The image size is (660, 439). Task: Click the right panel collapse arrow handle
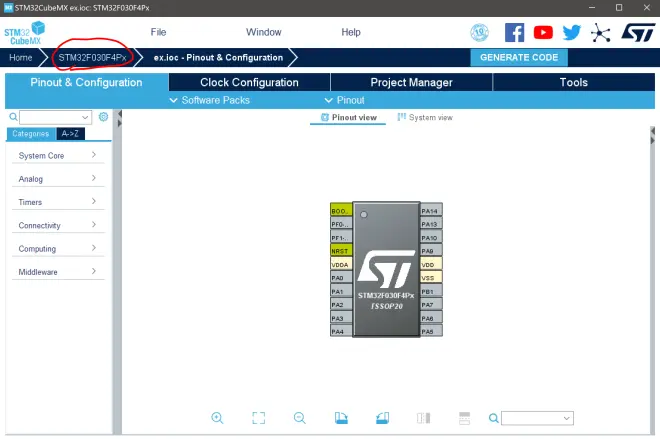coord(652,136)
